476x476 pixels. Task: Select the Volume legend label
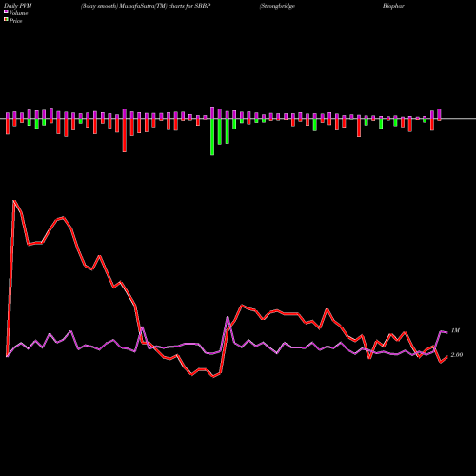tap(18, 13)
